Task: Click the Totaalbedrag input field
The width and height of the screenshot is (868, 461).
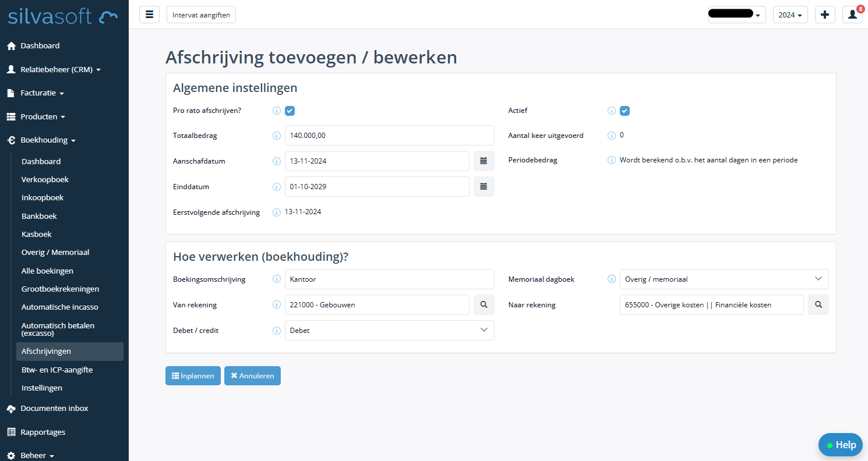Action: (x=389, y=136)
